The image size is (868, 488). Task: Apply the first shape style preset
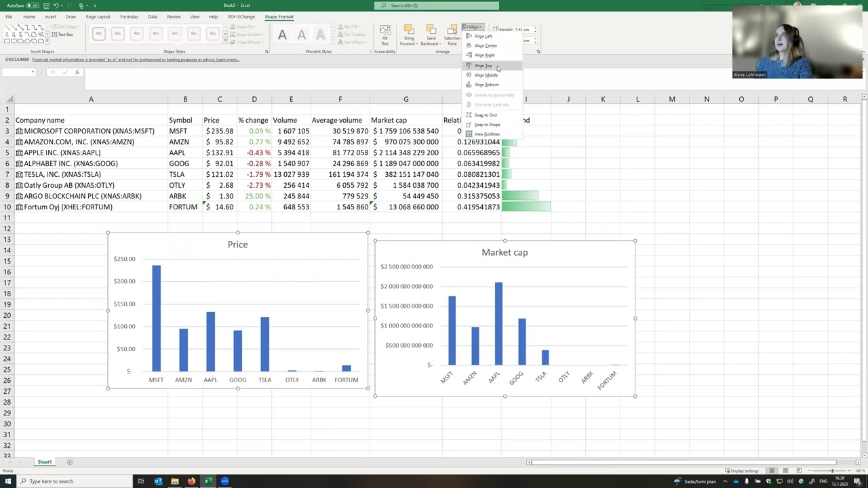pos(99,34)
